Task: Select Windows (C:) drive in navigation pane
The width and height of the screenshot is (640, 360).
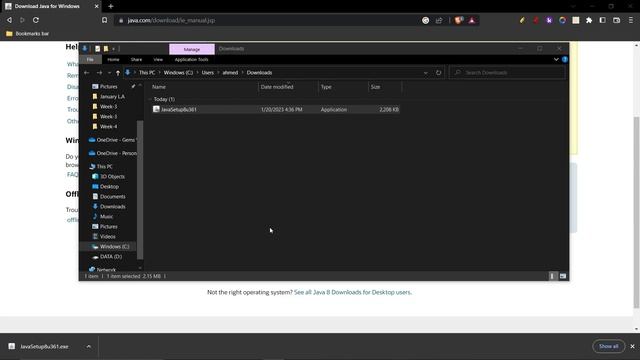Action: pos(114,247)
